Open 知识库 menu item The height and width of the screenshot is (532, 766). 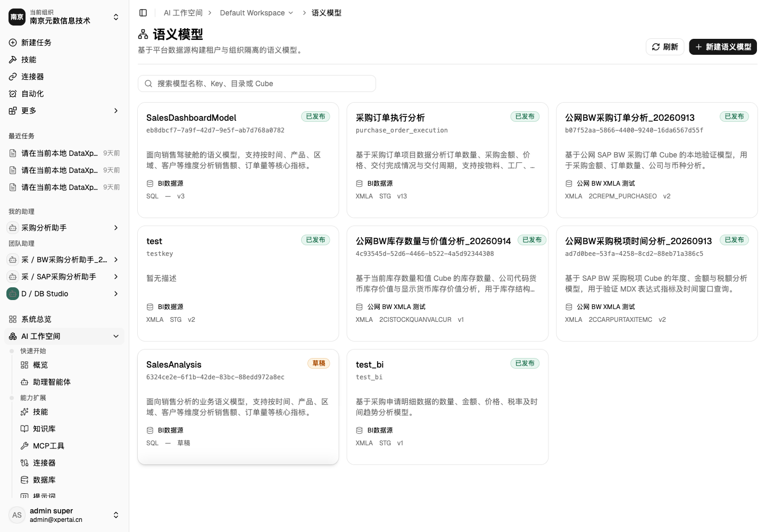click(70, 429)
